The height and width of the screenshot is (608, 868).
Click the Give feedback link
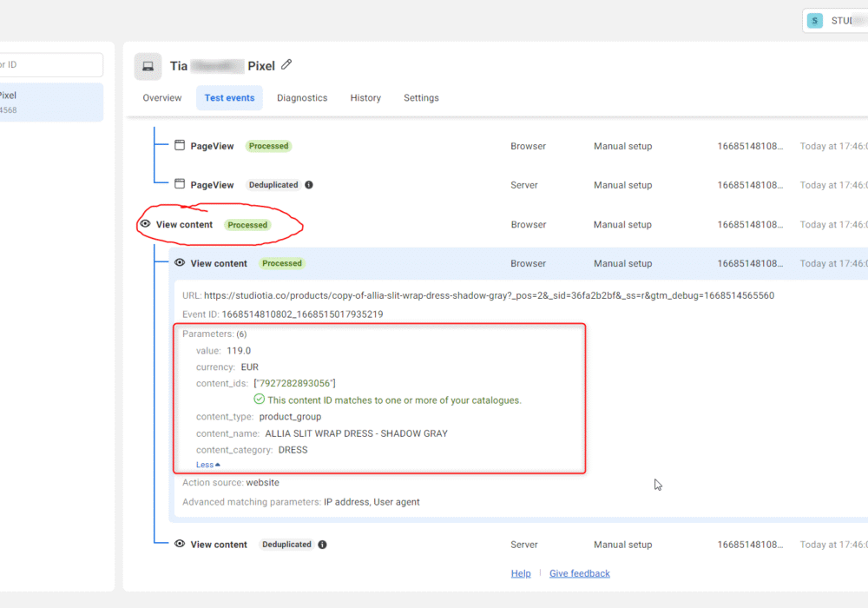click(580, 573)
